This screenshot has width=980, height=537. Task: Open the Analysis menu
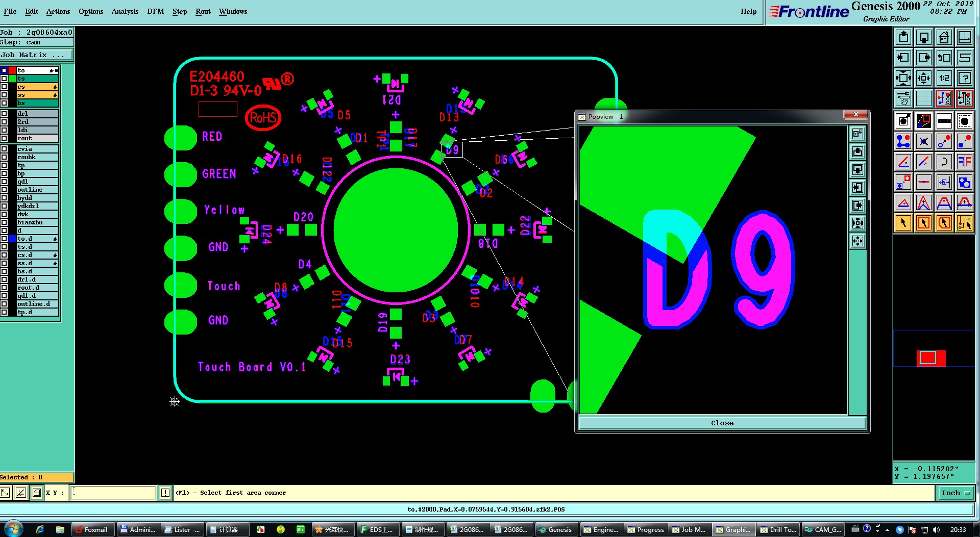pos(125,11)
